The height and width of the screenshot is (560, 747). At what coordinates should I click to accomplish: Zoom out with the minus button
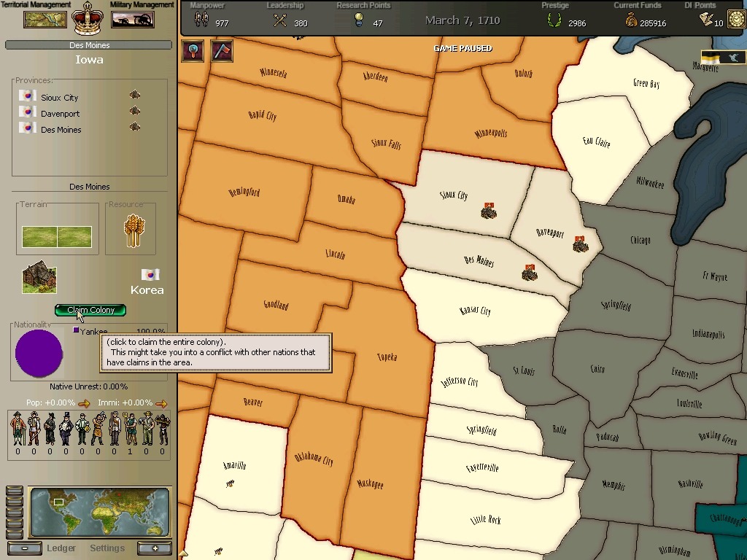click(x=24, y=548)
